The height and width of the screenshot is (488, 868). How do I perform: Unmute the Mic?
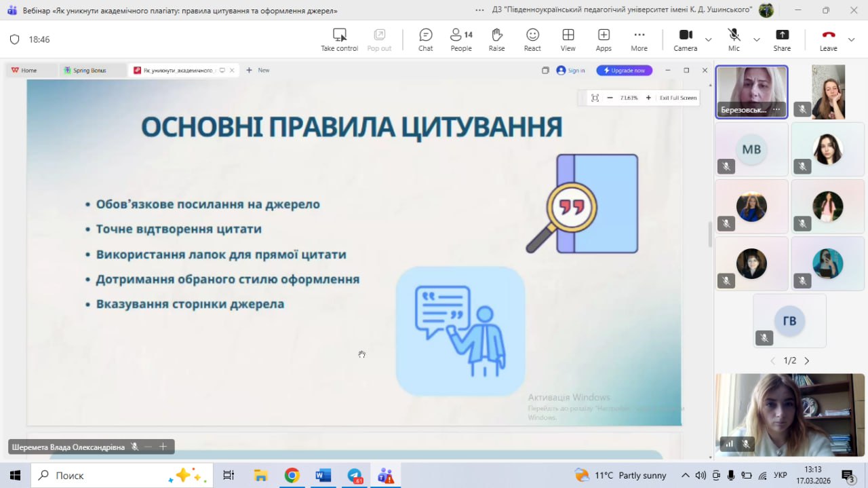[x=734, y=39]
